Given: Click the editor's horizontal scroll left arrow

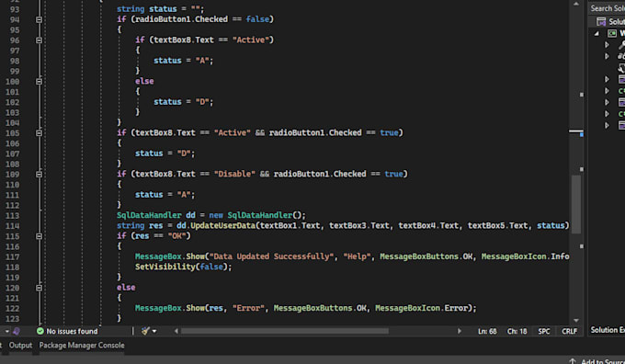Looking at the screenshot, I should pyautogui.click(x=176, y=331).
